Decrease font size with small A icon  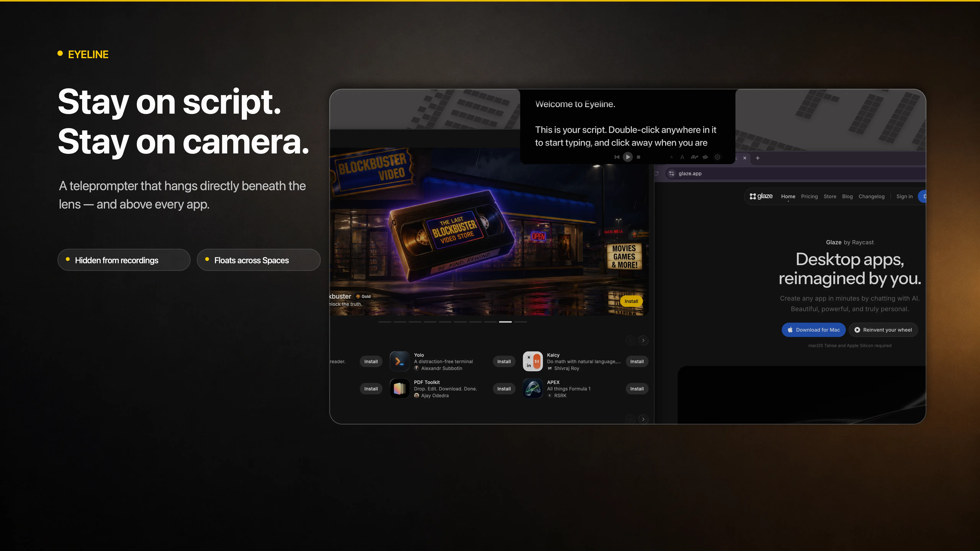pos(671,157)
